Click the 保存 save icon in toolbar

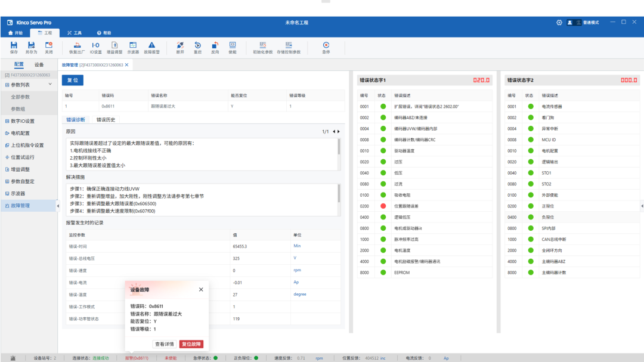14,47
